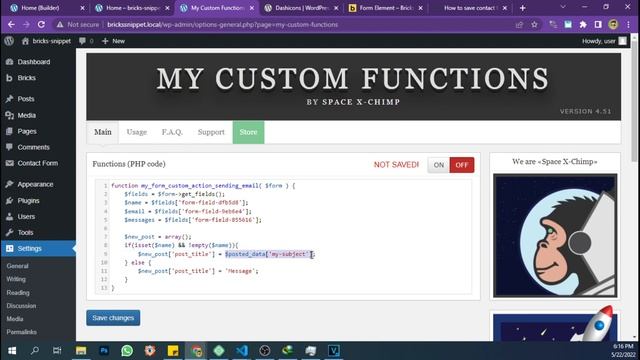Image resolution: width=640 pixels, height=360 pixels.
Task: Open Howdy, user account menu
Action: 604,41
